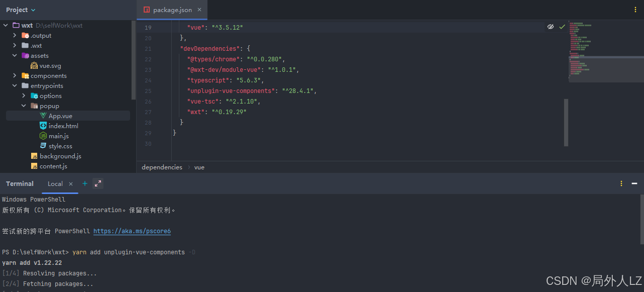Click the components folder icon
This screenshot has width=644, height=292.
pos(25,75)
